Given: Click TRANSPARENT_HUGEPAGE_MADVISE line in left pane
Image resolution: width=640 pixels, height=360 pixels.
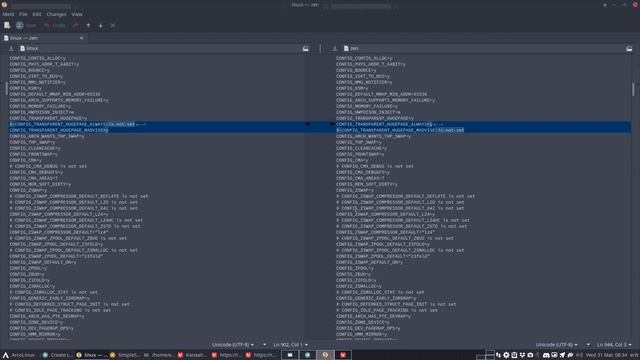Looking at the screenshot, I should (59, 130).
